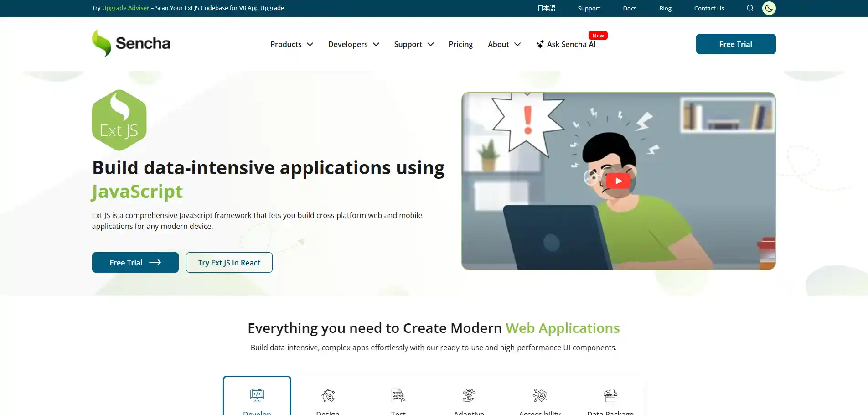Viewport: 868px width, 415px height.
Task: Open Docs in top bar
Action: click(630, 8)
